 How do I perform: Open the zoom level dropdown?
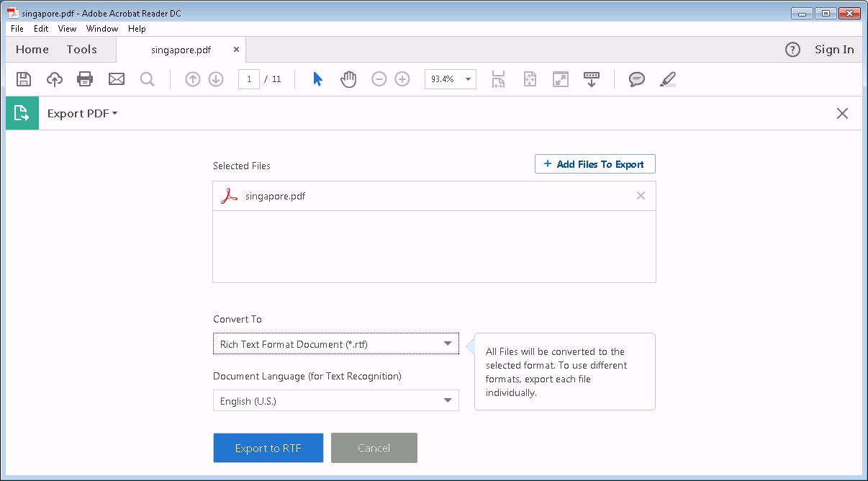(465, 79)
